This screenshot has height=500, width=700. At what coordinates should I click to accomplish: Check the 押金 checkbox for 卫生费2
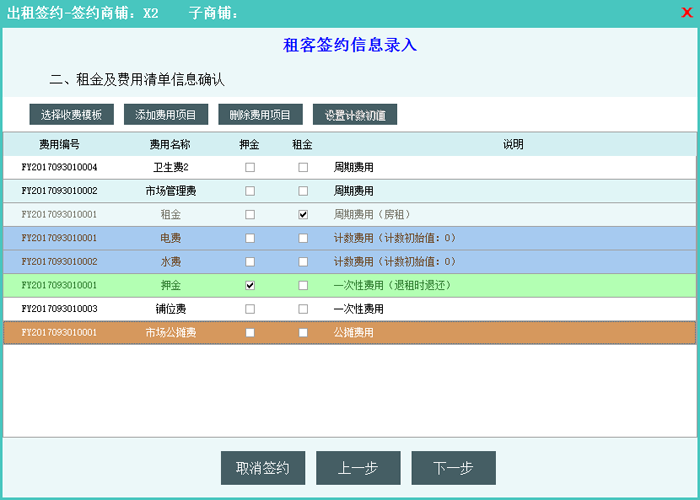250,167
